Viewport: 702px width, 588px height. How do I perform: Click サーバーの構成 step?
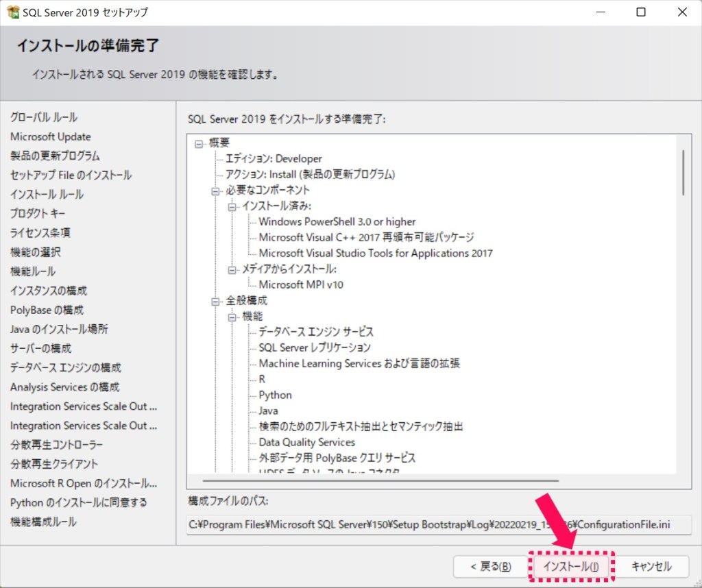point(40,348)
